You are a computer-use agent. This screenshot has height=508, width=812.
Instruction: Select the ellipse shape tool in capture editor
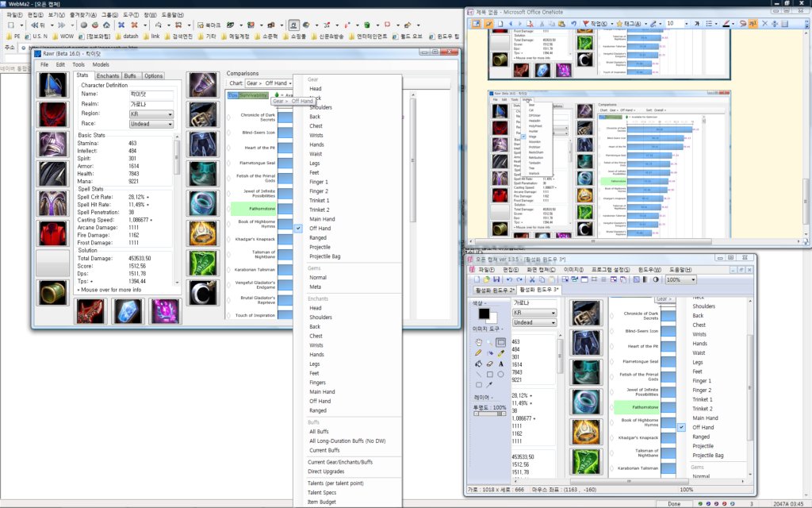click(501, 375)
